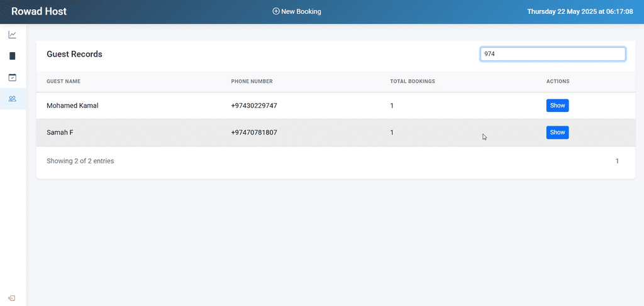This screenshot has height=306, width=644.
Task: Show details for Samah F
Action: click(557, 133)
